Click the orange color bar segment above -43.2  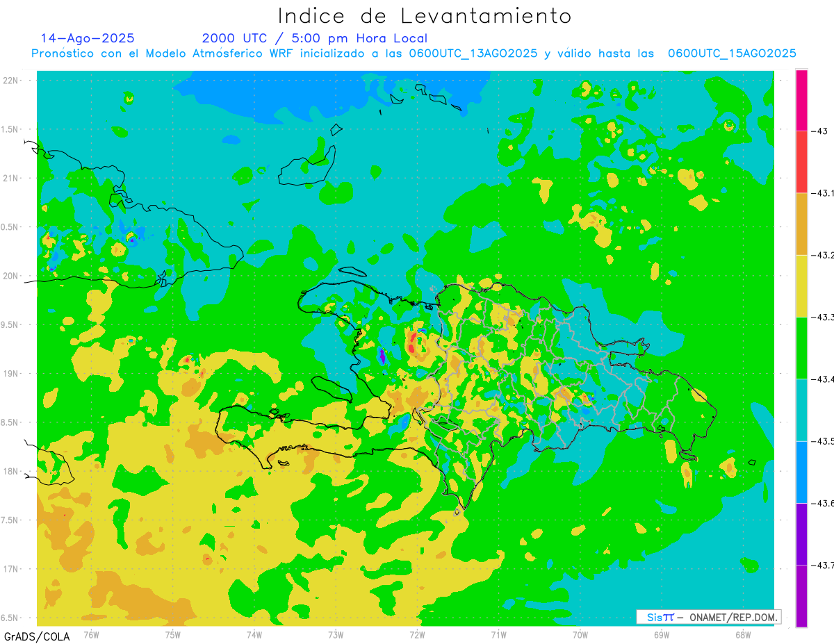801,224
